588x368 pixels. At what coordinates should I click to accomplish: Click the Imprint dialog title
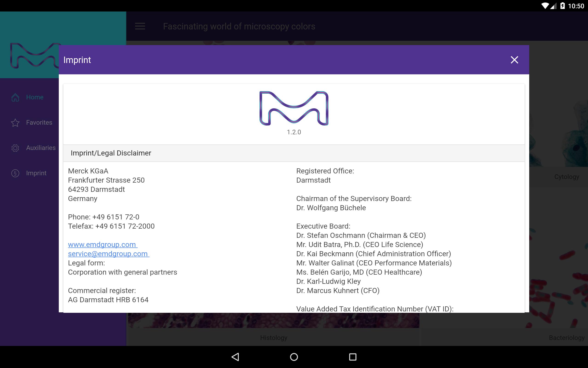[77, 60]
